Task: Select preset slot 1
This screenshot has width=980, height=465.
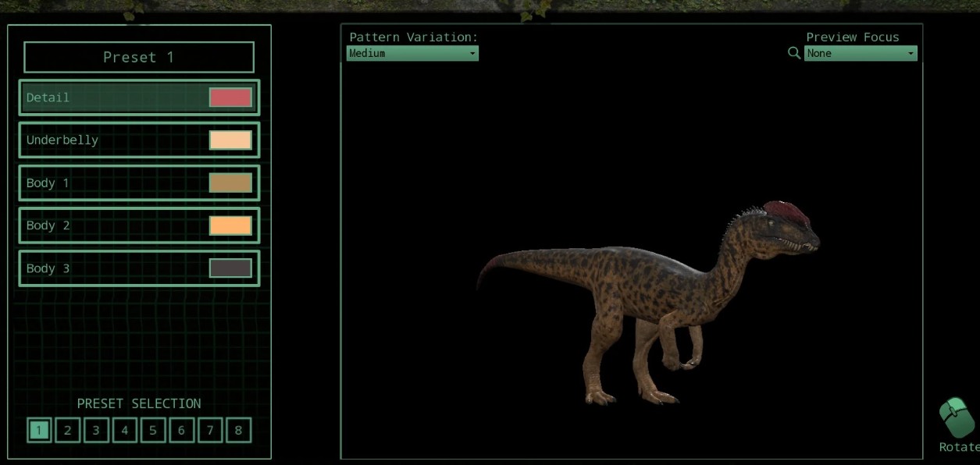Action: click(39, 430)
